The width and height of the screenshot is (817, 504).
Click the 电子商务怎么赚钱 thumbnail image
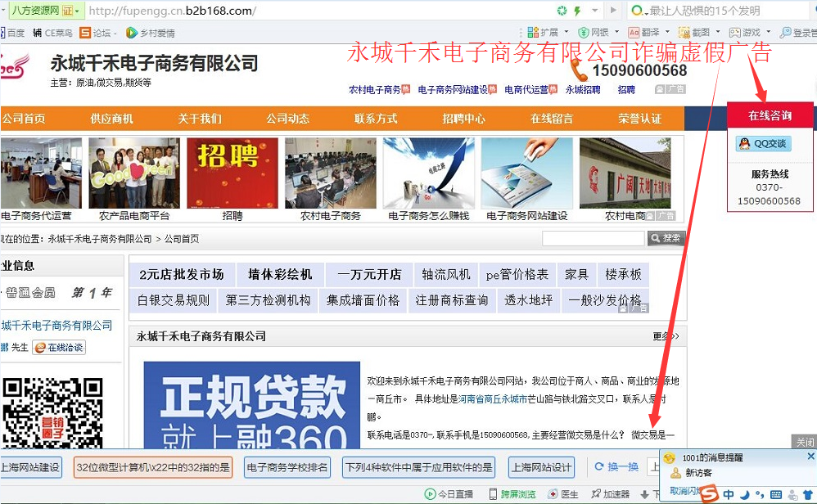428,173
